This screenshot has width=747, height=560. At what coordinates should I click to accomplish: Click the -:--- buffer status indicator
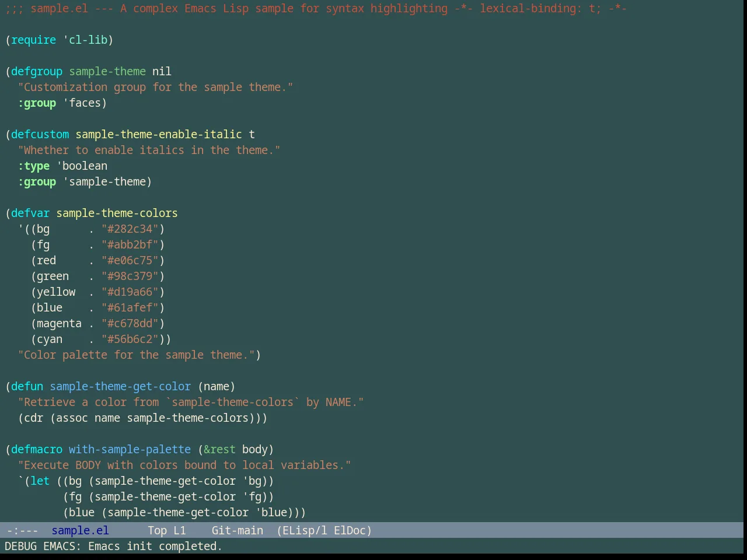22,530
